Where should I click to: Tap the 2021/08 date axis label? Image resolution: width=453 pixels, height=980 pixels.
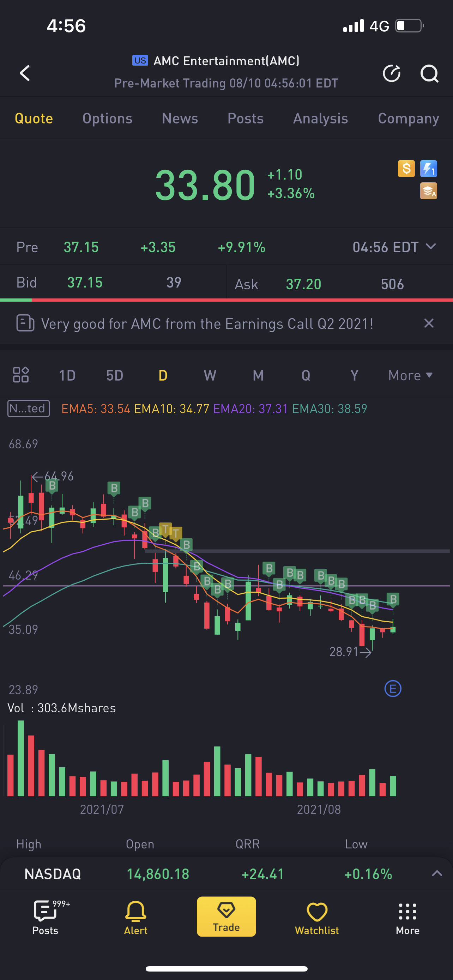pyautogui.click(x=319, y=810)
